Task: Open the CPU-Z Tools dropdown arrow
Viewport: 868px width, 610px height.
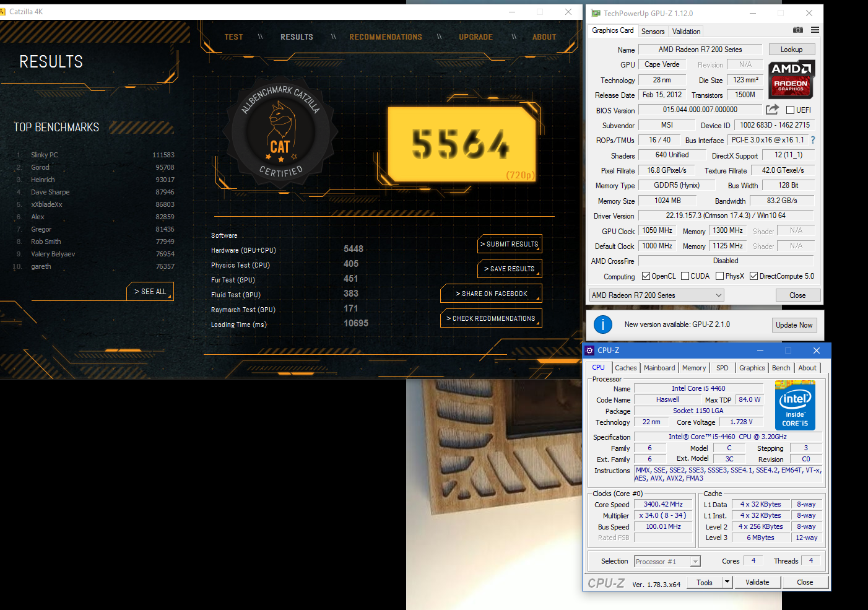Action: pos(727,582)
